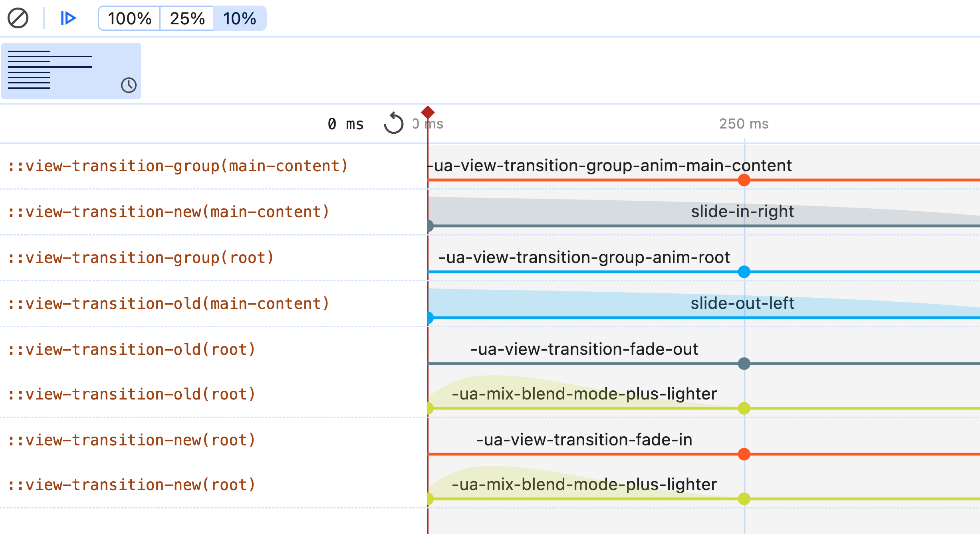Select the animation group preview thumbnail
980x534 pixels.
71,71
